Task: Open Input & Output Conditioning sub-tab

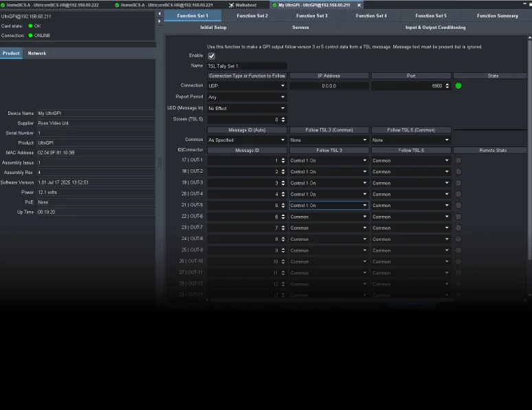Action: click(435, 28)
